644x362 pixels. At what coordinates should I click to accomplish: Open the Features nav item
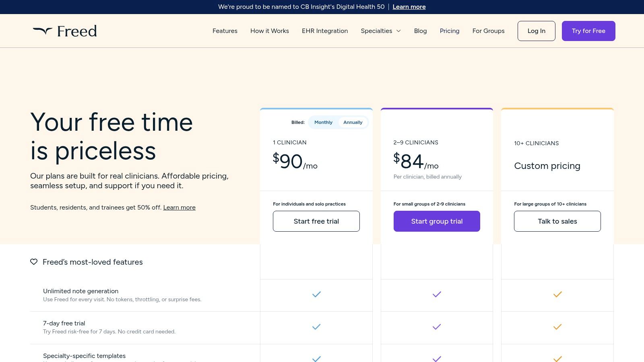225,31
